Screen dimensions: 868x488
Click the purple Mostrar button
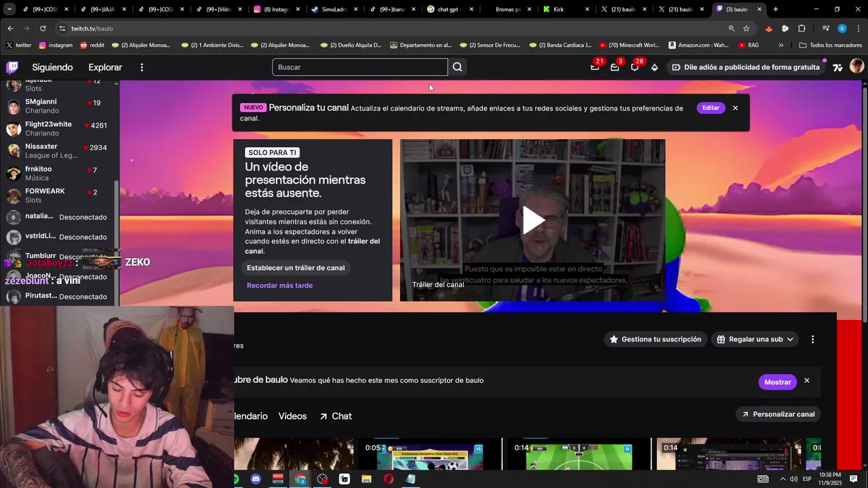(x=777, y=382)
